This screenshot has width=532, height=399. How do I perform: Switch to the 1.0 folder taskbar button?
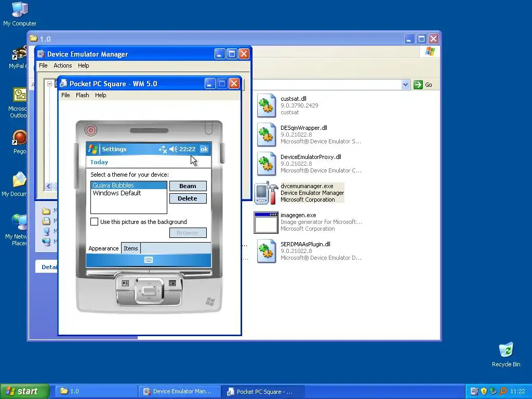tap(96, 391)
